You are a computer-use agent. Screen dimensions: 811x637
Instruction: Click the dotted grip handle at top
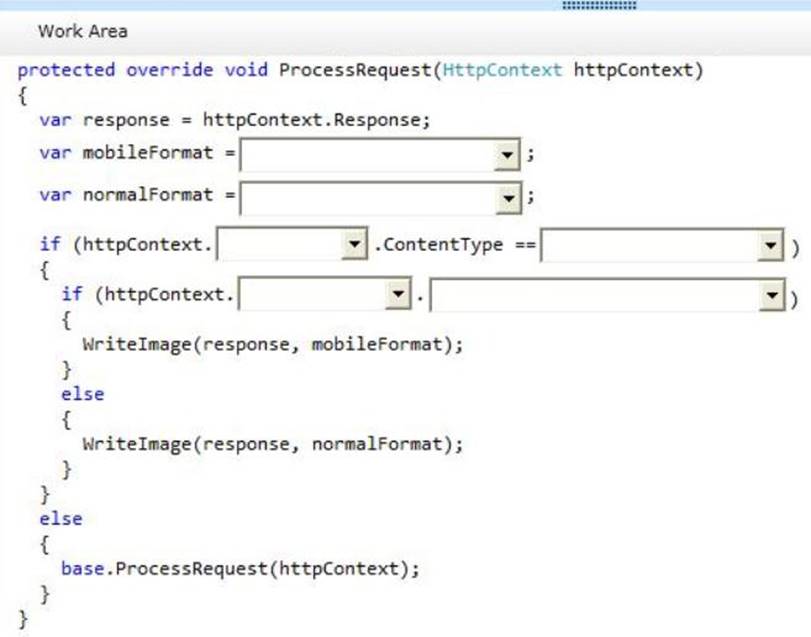[599, 6]
